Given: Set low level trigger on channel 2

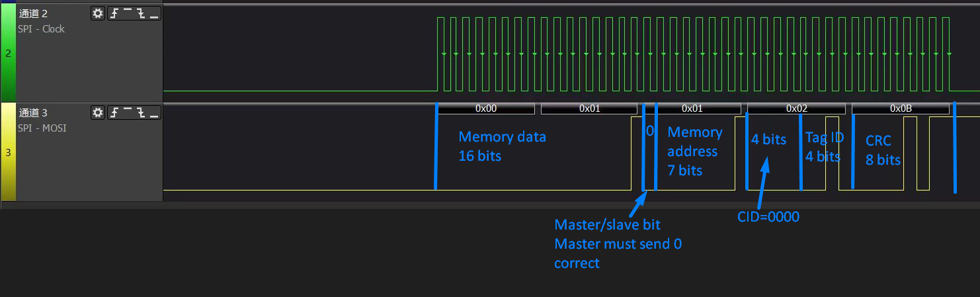Looking at the screenshot, I should [x=154, y=13].
